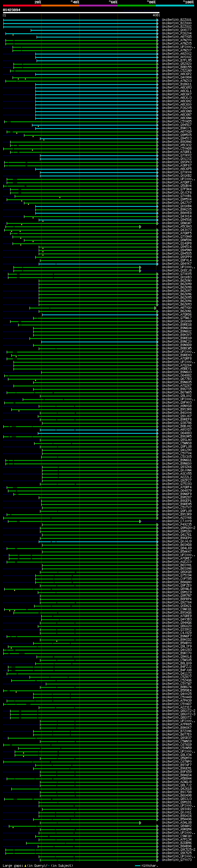Select hit label UniRef100_Q9M5X5
197x868 pixels.
click(x=176, y=135)
